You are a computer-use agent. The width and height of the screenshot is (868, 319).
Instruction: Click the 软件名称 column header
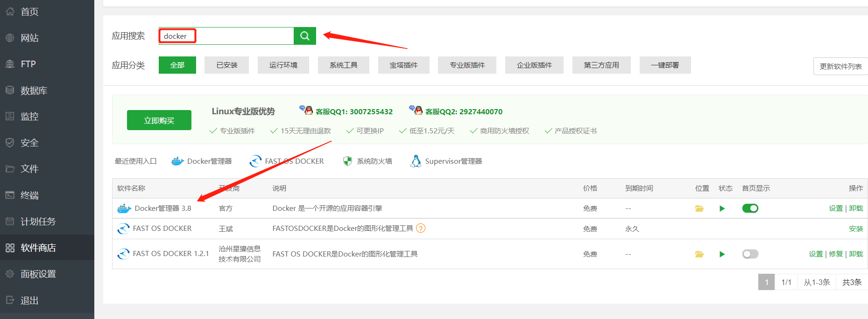click(131, 188)
